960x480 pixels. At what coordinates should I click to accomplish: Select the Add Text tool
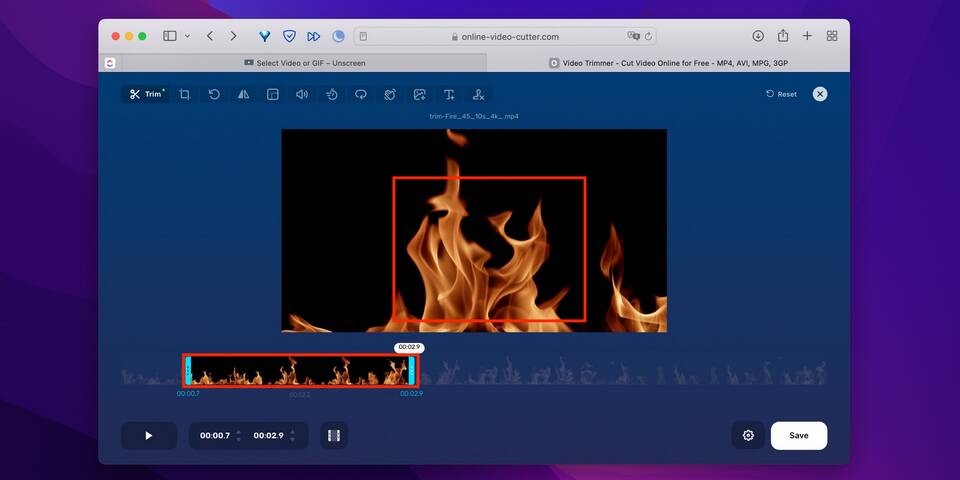click(x=449, y=94)
